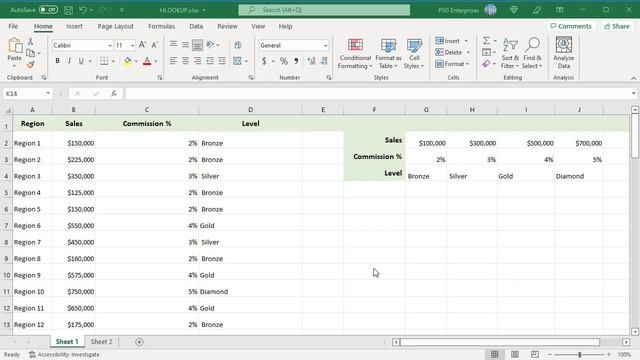Click the Search box in title bar
The width and height of the screenshot is (640, 360).
click(324, 10)
